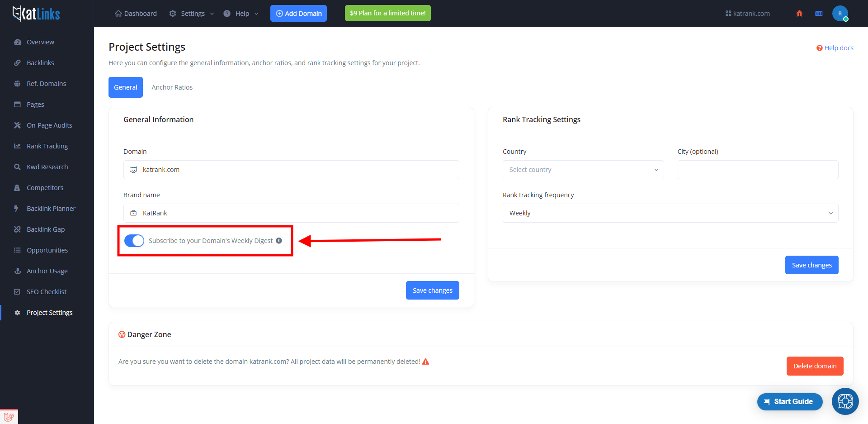The image size is (868, 424).
Task: Click the Opportunities list icon
Action: click(17, 250)
